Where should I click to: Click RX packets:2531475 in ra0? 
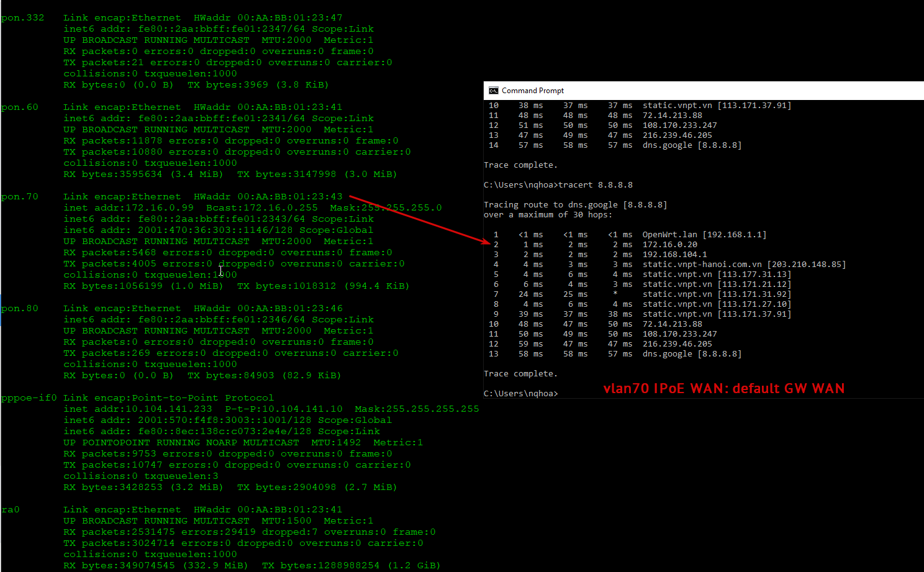(x=119, y=532)
